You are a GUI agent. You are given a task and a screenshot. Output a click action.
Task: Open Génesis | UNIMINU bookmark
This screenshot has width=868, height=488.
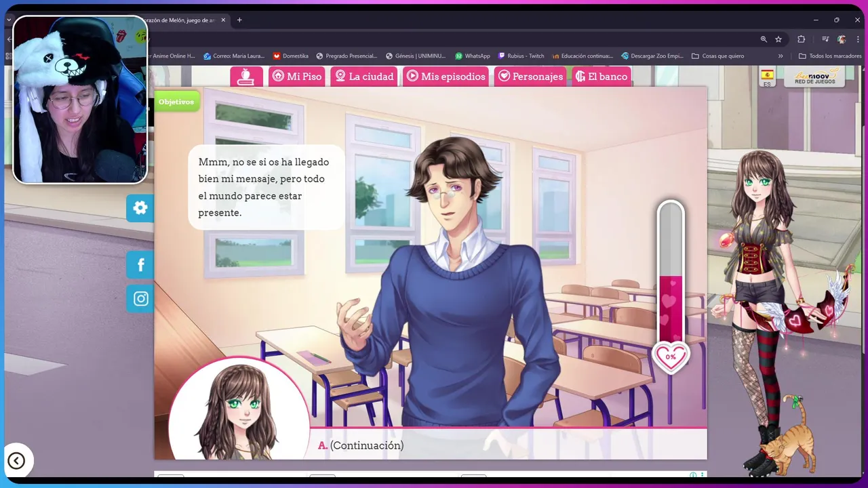pyautogui.click(x=416, y=56)
